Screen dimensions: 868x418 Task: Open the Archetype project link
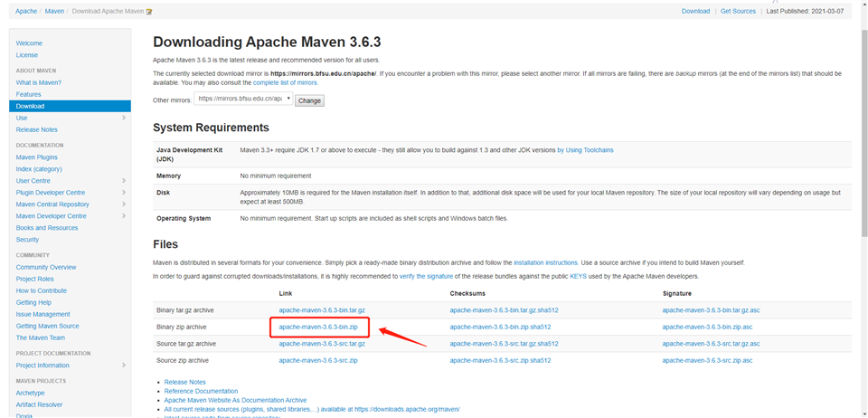tap(31, 393)
